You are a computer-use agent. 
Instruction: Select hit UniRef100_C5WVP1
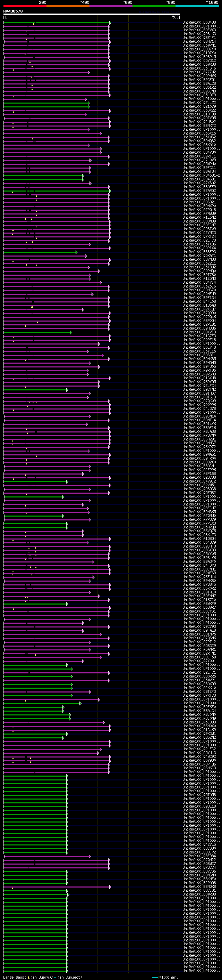[x=199, y=681]
